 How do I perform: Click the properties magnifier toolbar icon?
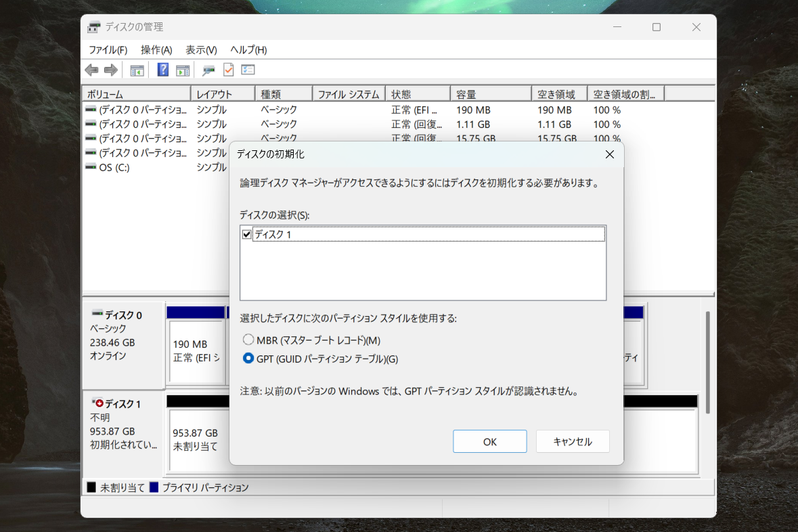[208, 70]
